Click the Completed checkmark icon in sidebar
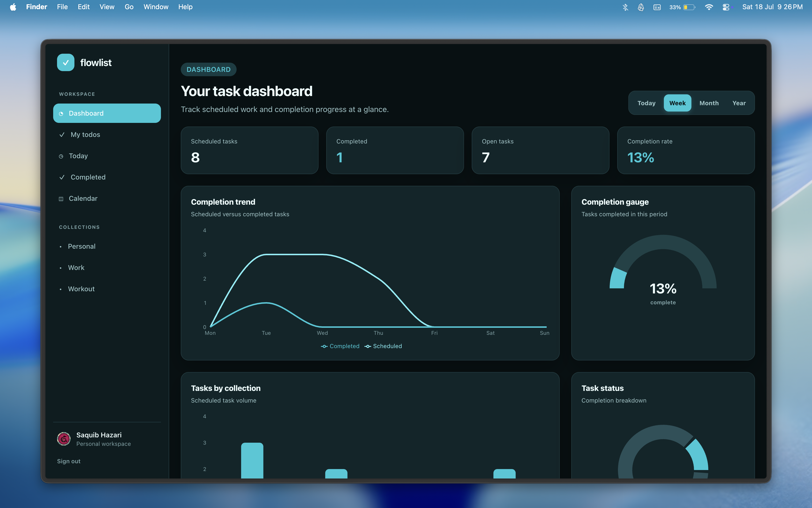Viewport: 812px width, 508px height. (62, 177)
